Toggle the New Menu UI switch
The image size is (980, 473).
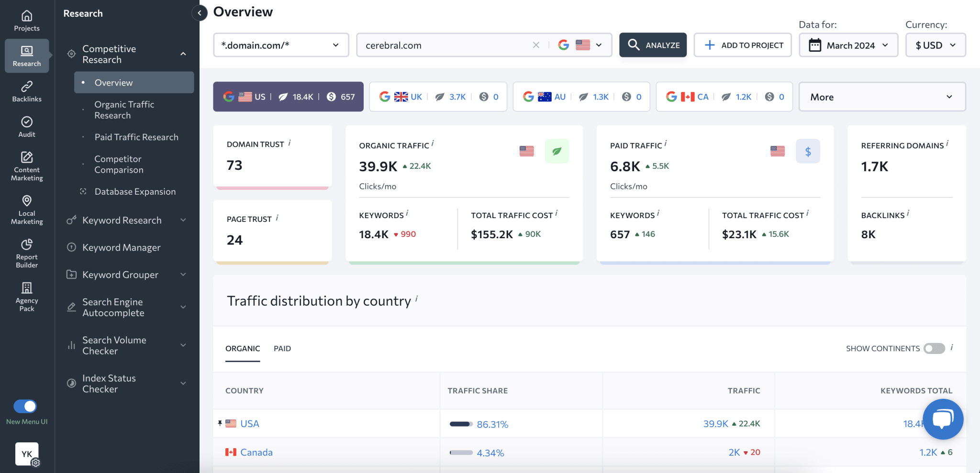coord(25,406)
